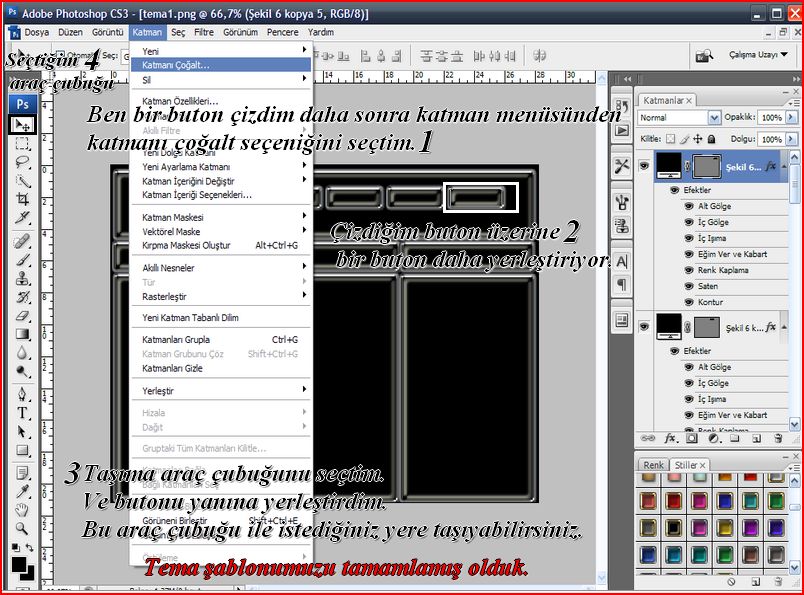
Task: Click the fx add layer style icon
Action: (x=669, y=438)
